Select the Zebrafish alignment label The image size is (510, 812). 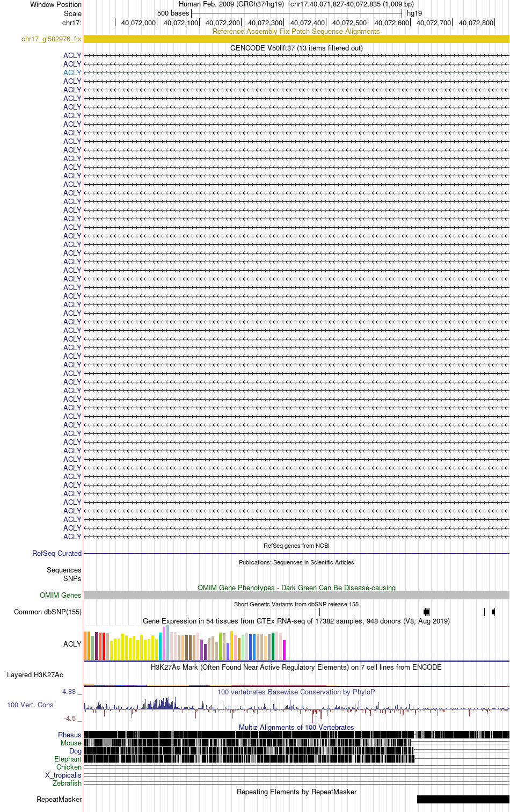[x=67, y=783]
